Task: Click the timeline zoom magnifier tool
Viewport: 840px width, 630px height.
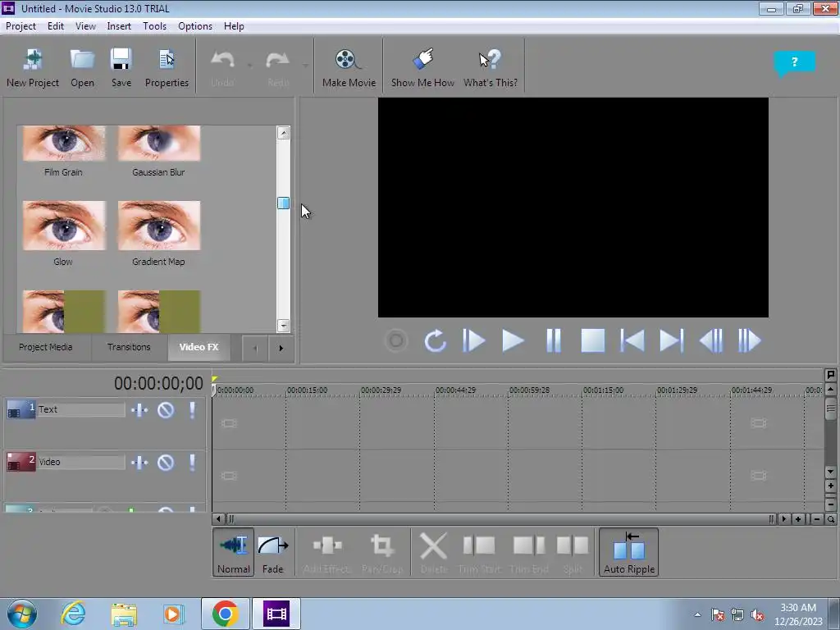Action: pos(831,518)
